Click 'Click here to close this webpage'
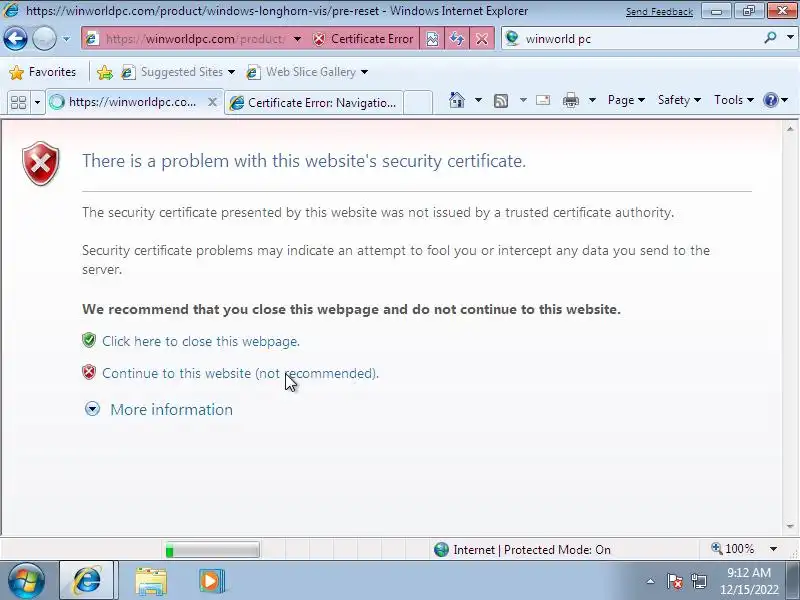 point(201,341)
